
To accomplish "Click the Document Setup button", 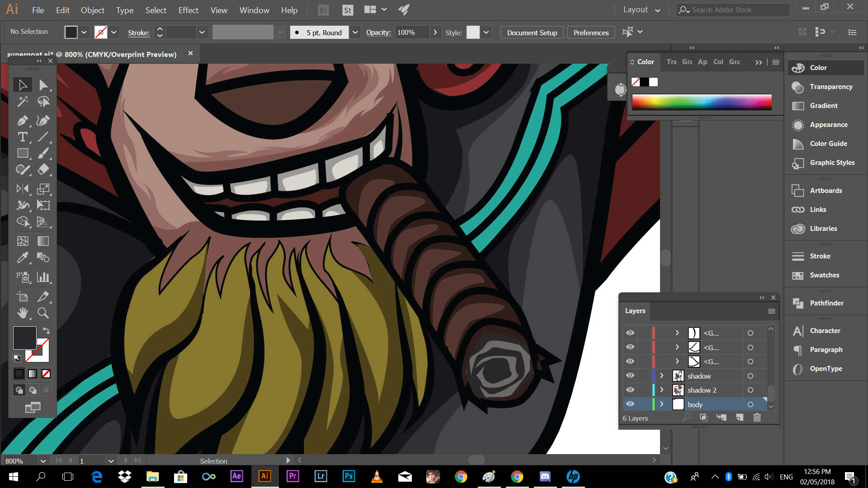I will tap(532, 33).
